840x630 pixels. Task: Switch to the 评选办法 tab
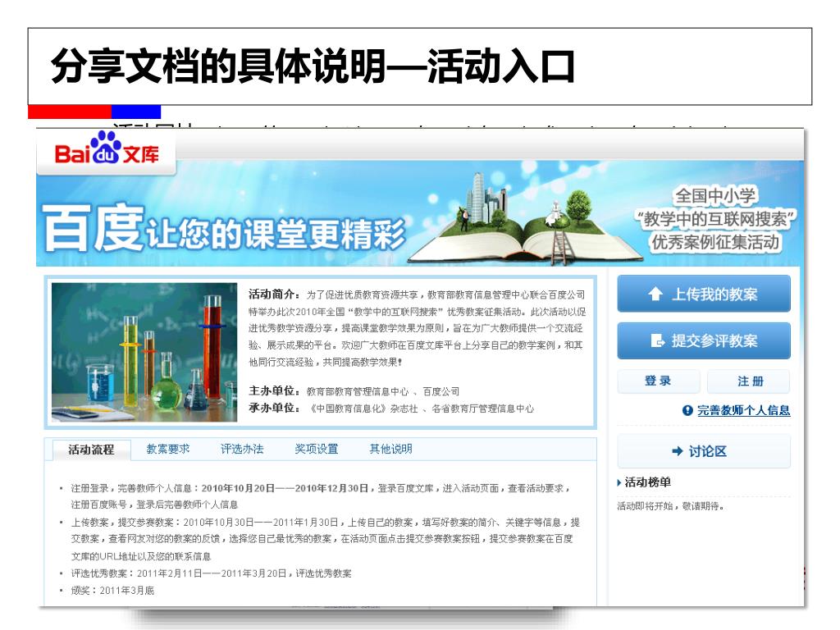click(x=242, y=449)
